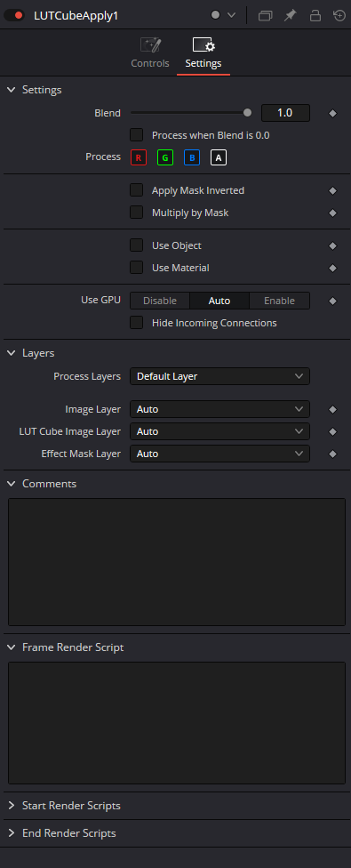Click keyframe diamond for Multiply by Mask
351x868 pixels.
332,213
